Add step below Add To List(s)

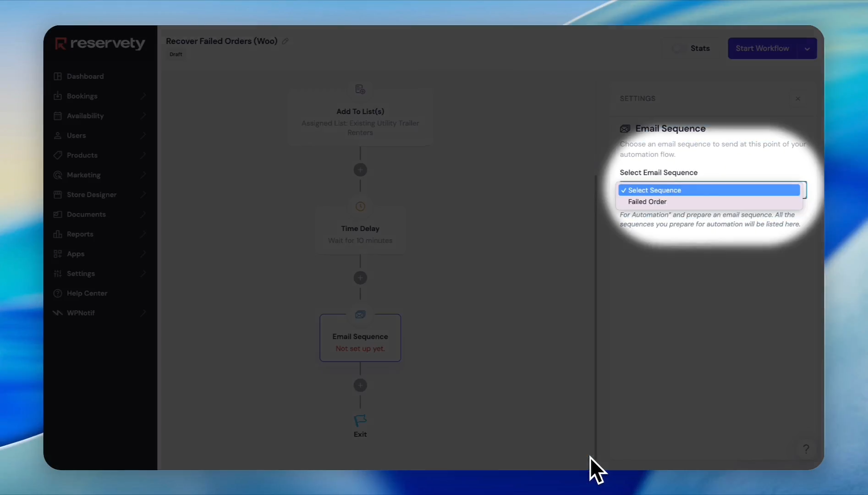(x=360, y=170)
